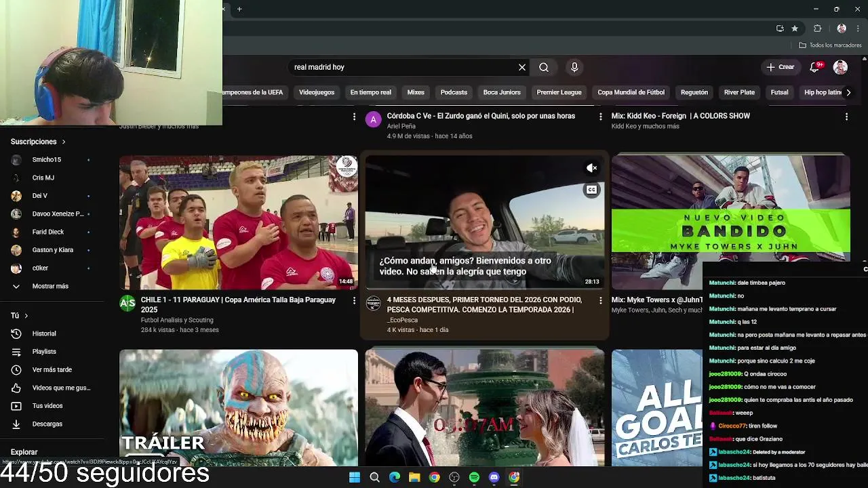Open File Explorer from the taskbar
Image resolution: width=868 pixels, height=488 pixels.
414,477
